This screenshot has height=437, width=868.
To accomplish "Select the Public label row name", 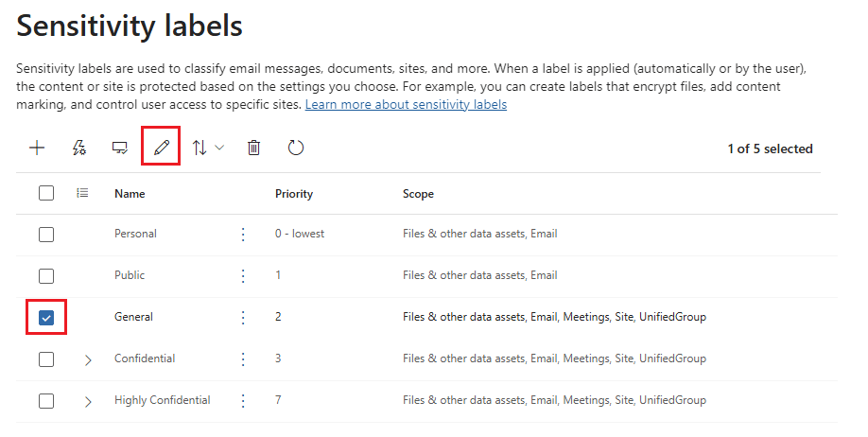I will pos(130,275).
